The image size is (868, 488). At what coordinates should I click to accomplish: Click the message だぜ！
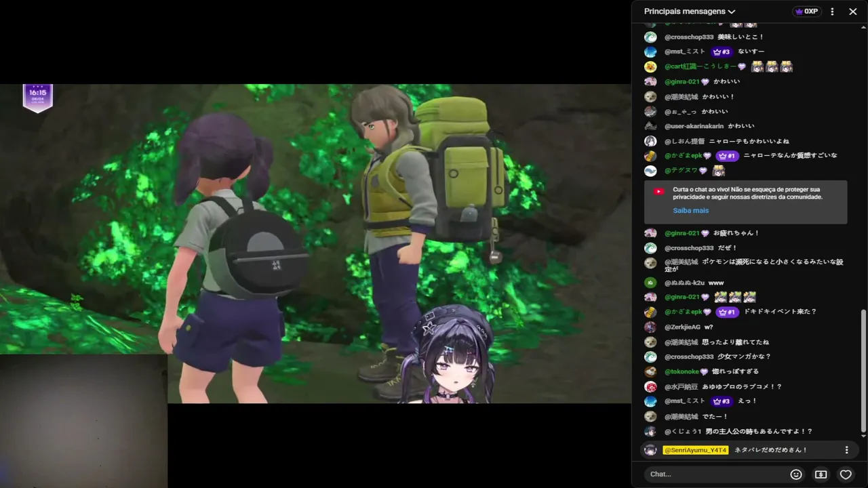pyautogui.click(x=728, y=248)
